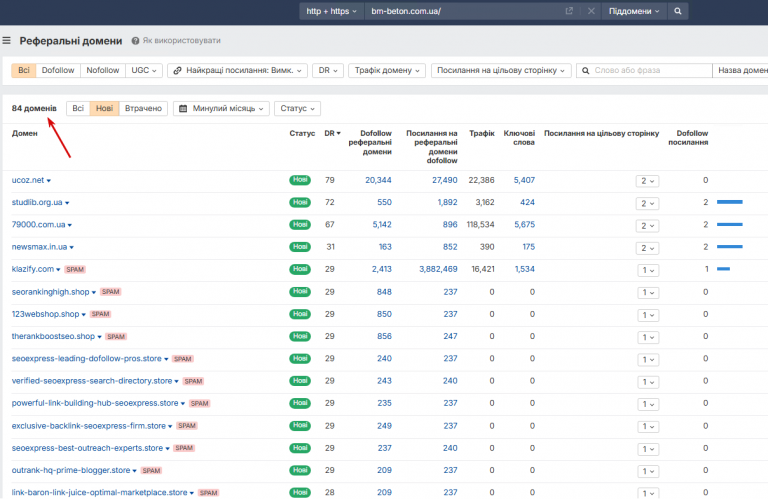768x499 pixels.
Task: Click SPAM badge next to therankboostseo.shop
Action: (x=116, y=337)
